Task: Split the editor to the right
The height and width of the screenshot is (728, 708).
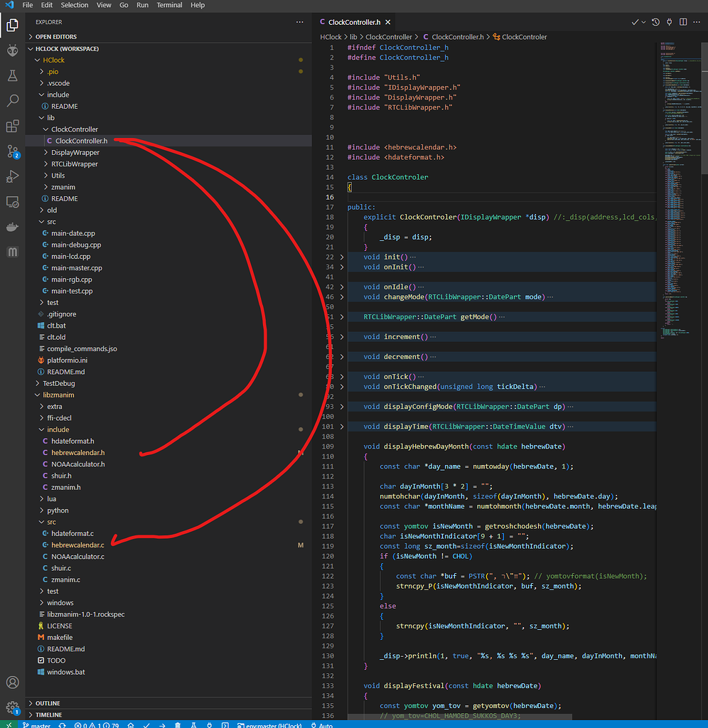Action: pos(683,22)
